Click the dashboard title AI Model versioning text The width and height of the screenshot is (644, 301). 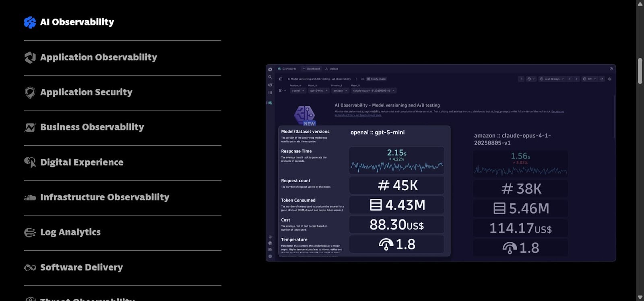tap(319, 79)
